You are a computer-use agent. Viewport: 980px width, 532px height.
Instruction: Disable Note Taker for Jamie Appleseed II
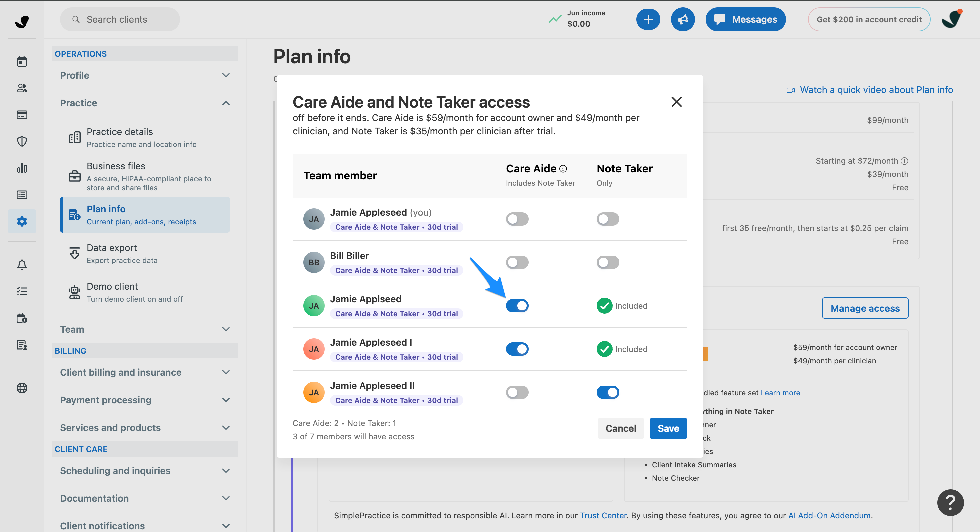[x=608, y=392]
